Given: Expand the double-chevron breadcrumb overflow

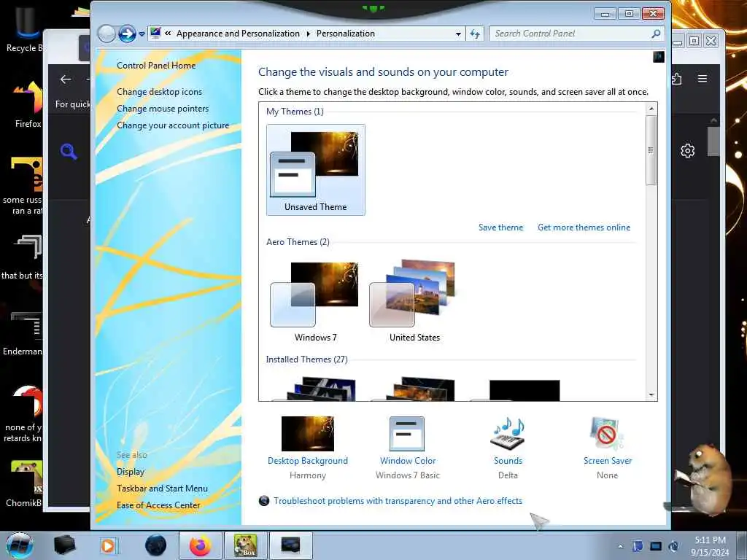Looking at the screenshot, I should click(x=169, y=34).
